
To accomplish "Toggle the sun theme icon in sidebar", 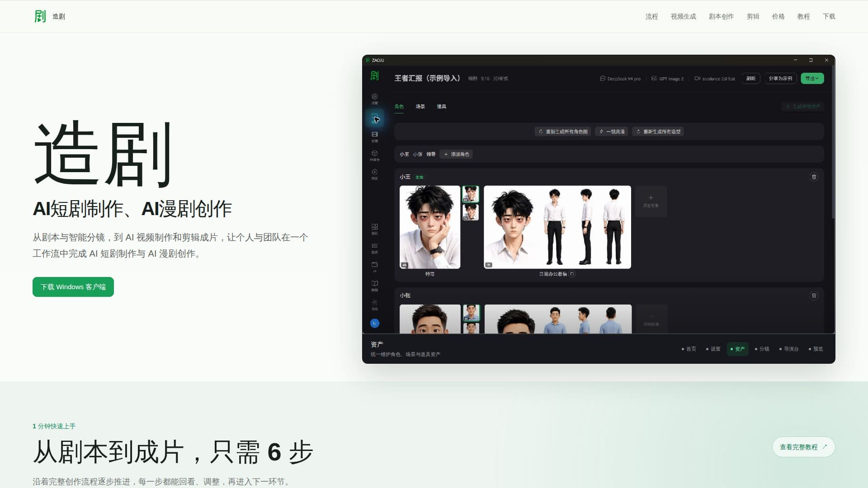I will pyautogui.click(x=375, y=305).
